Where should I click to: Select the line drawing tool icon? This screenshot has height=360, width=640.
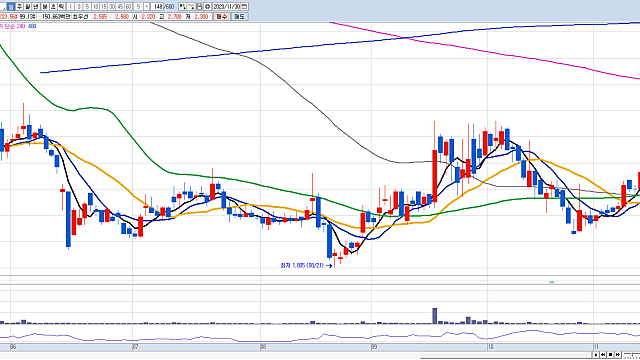[x=191, y=7]
